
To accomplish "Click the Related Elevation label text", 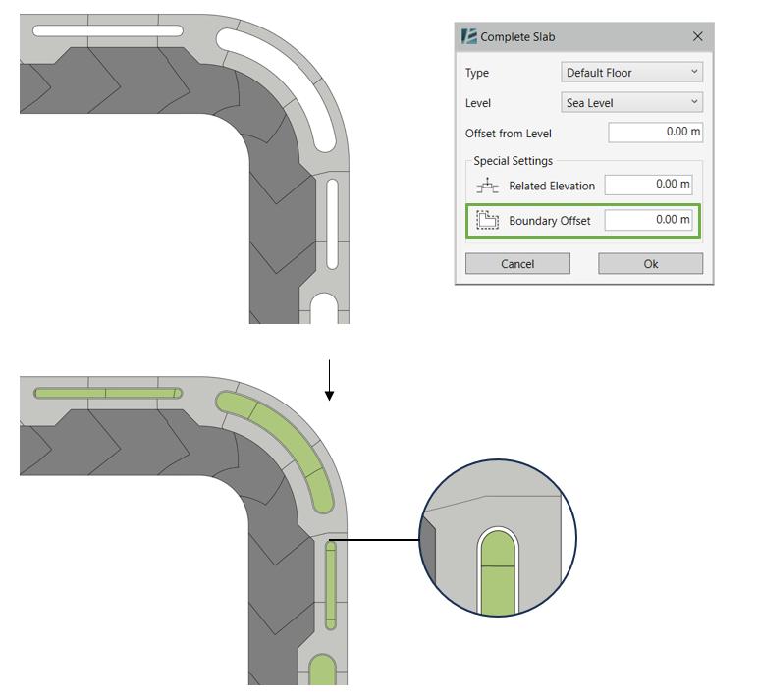I will coord(552,187).
